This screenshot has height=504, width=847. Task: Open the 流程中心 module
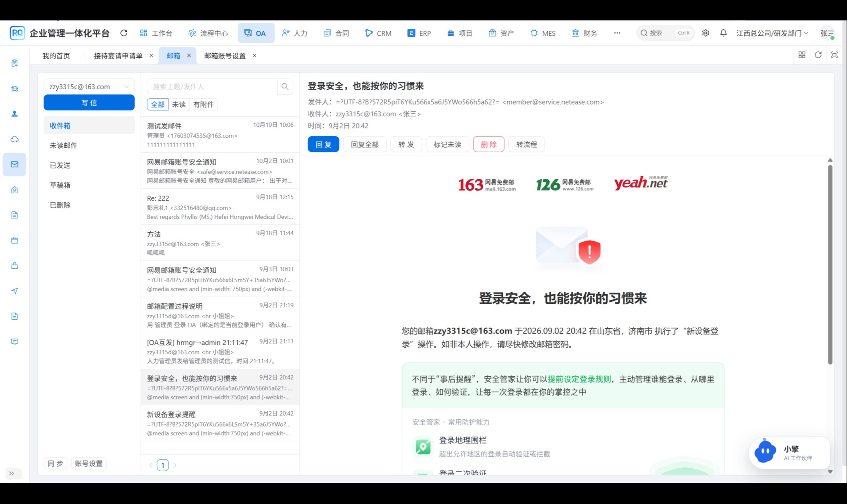(x=208, y=33)
